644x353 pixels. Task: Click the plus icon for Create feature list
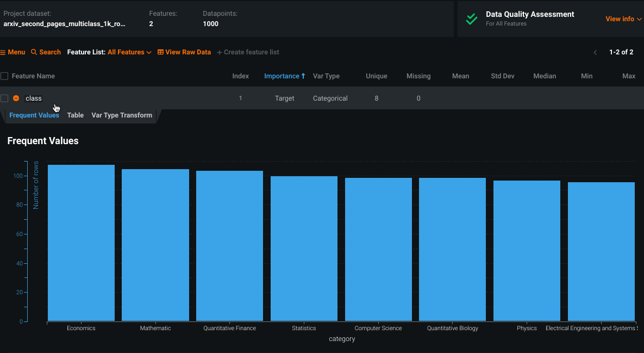tap(220, 53)
